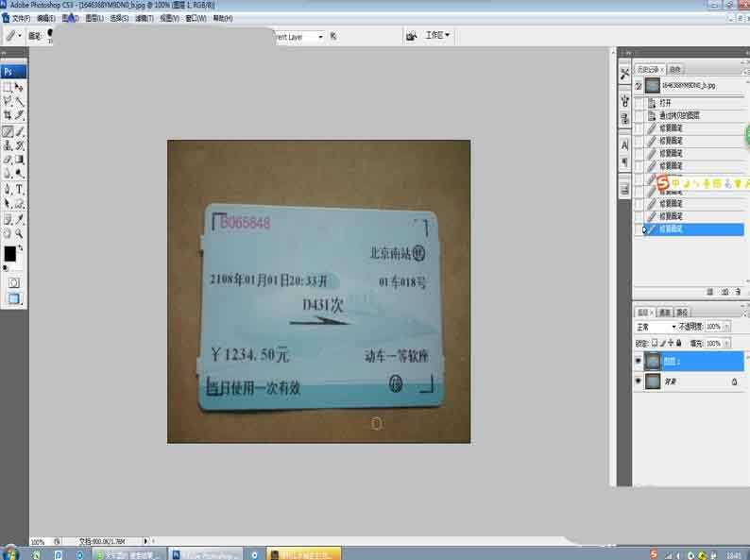Viewport: 750px width, 560px height.
Task: Select the Crop tool in toolbox
Action: tap(8, 115)
